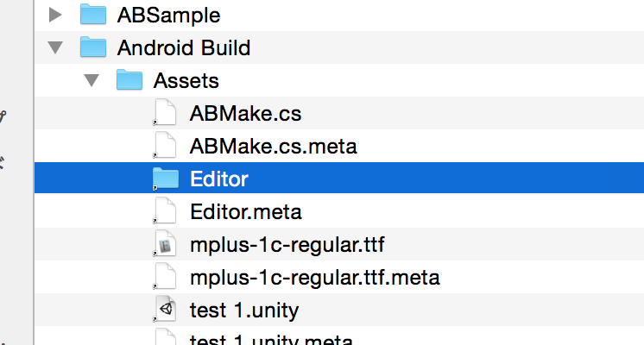The width and height of the screenshot is (644, 345).
Task: Select the Editor.meta file name
Action: click(245, 211)
